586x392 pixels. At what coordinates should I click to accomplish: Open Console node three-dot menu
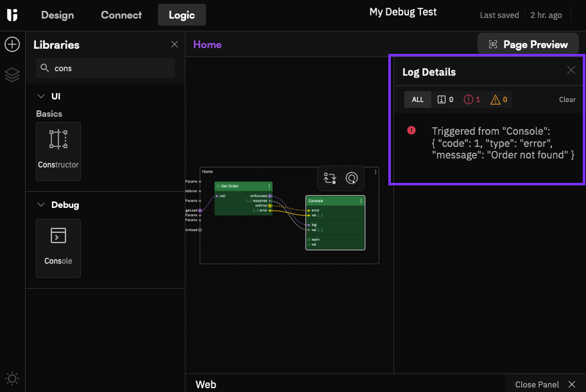[361, 201]
